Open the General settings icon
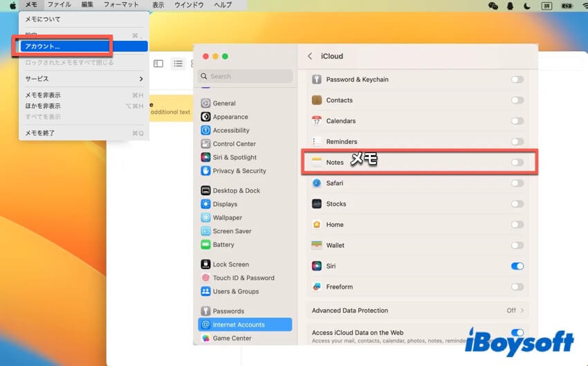This screenshot has height=366, width=588. tap(205, 103)
